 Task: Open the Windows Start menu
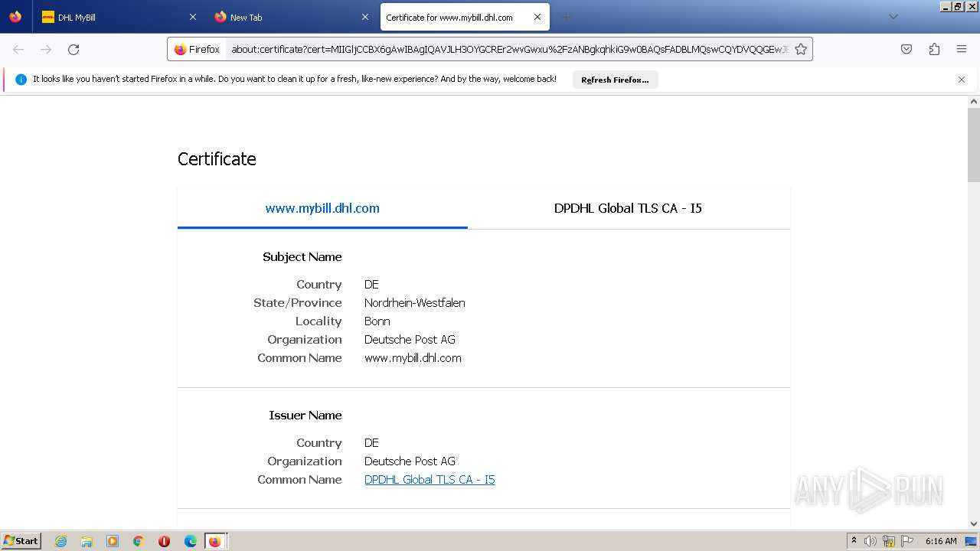(21, 541)
